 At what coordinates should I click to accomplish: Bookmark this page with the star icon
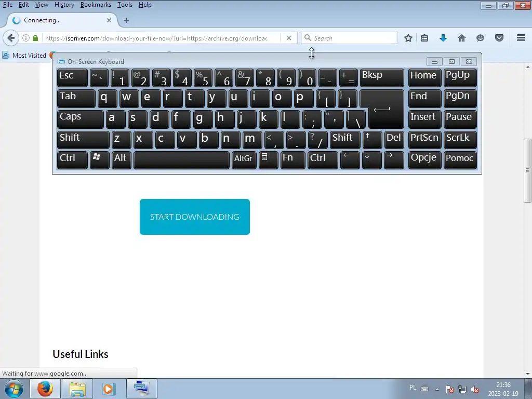pos(408,38)
